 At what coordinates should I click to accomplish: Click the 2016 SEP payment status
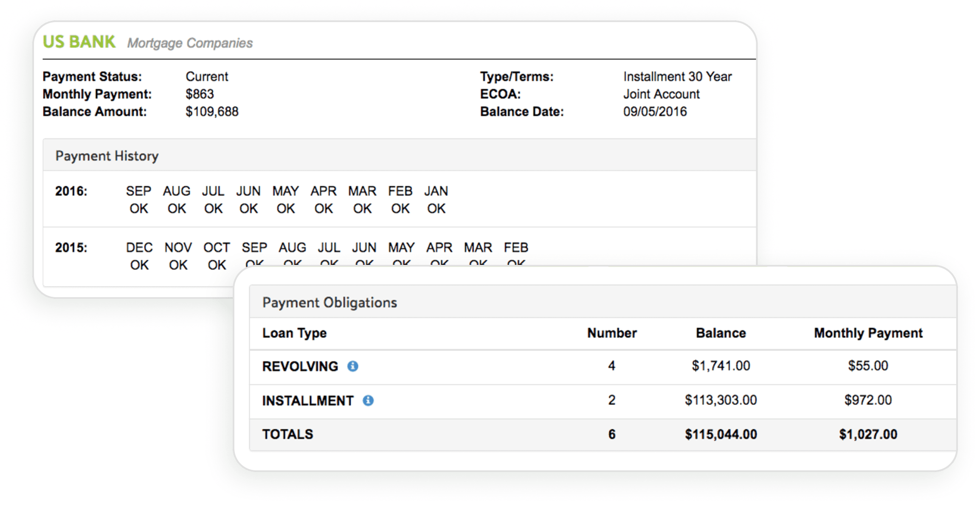click(x=138, y=208)
